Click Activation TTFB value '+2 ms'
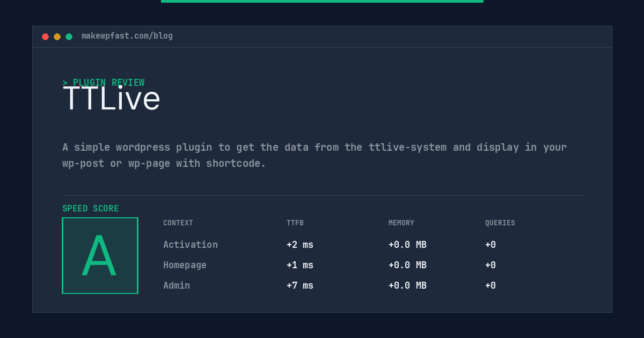The width and height of the screenshot is (644, 338). click(x=300, y=245)
